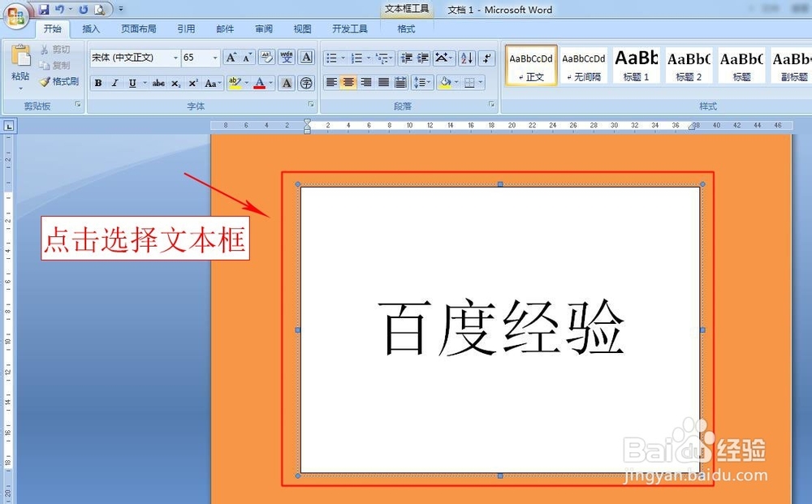The image size is (812, 504).
Task: Increase paragraph indent
Action: pos(423,58)
